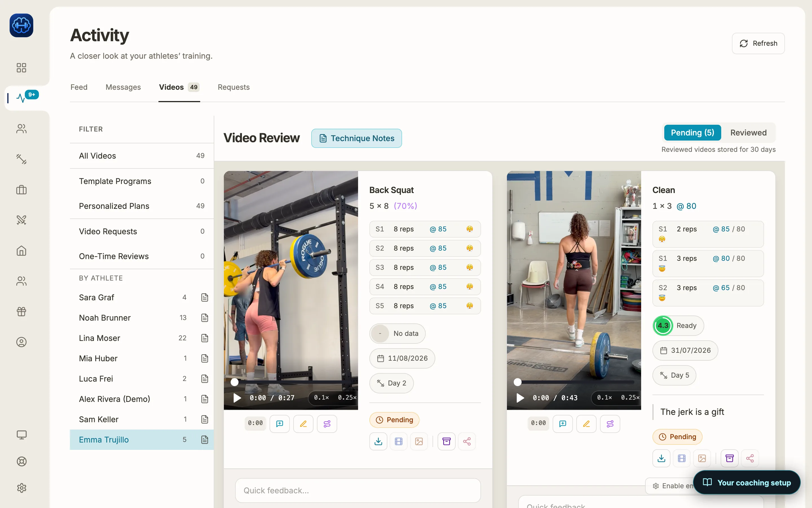This screenshot has width=812, height=508.
Task: Archive the Back Squat video
Action: [x=446, y=441]
